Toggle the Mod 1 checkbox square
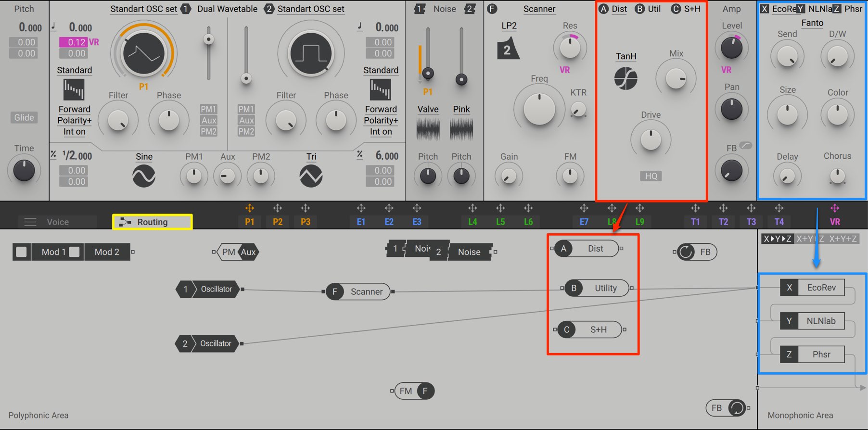The image size is (868, 430). (21, 252)
